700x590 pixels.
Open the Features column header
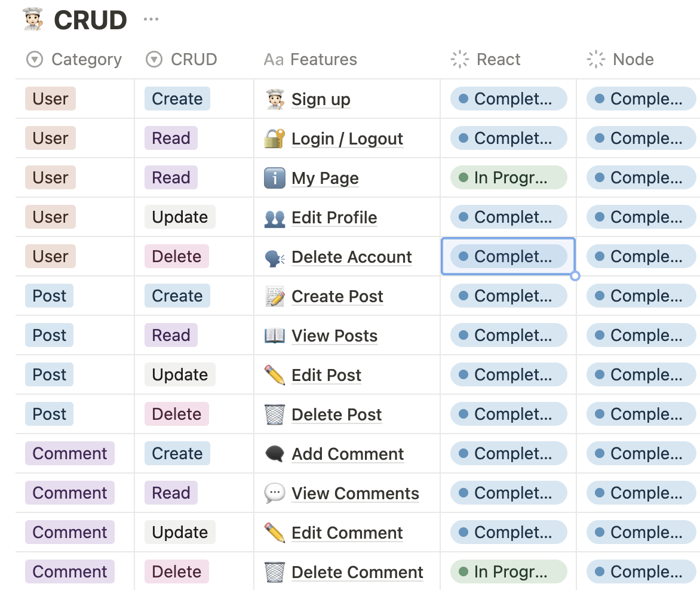tap(310, 59)
